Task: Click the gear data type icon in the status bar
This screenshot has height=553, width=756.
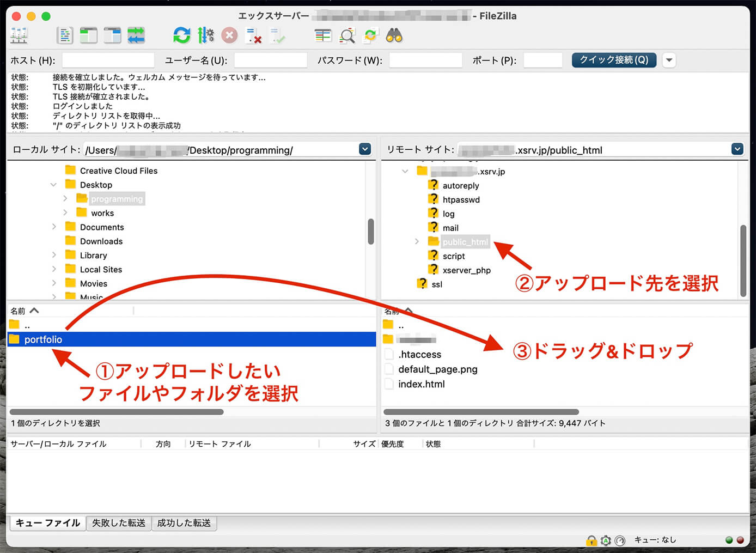Action: tap(606, 540)
